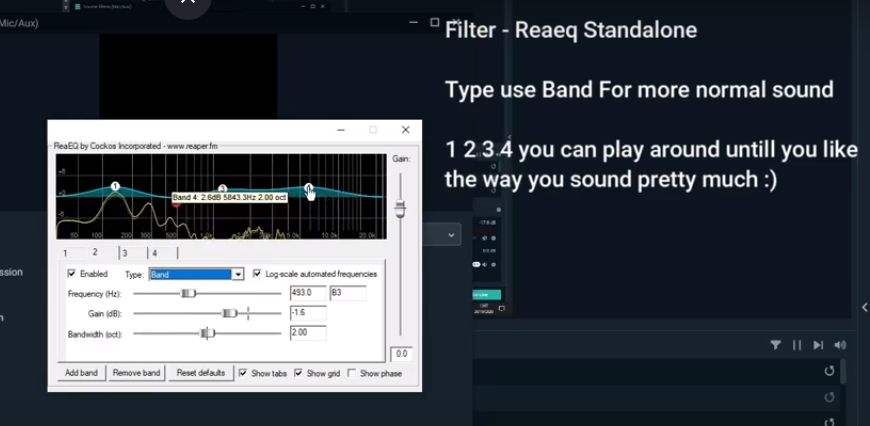This screenshot has height=426, width=870.
Task: Click the Go Live button
Action: click(484, 294)
